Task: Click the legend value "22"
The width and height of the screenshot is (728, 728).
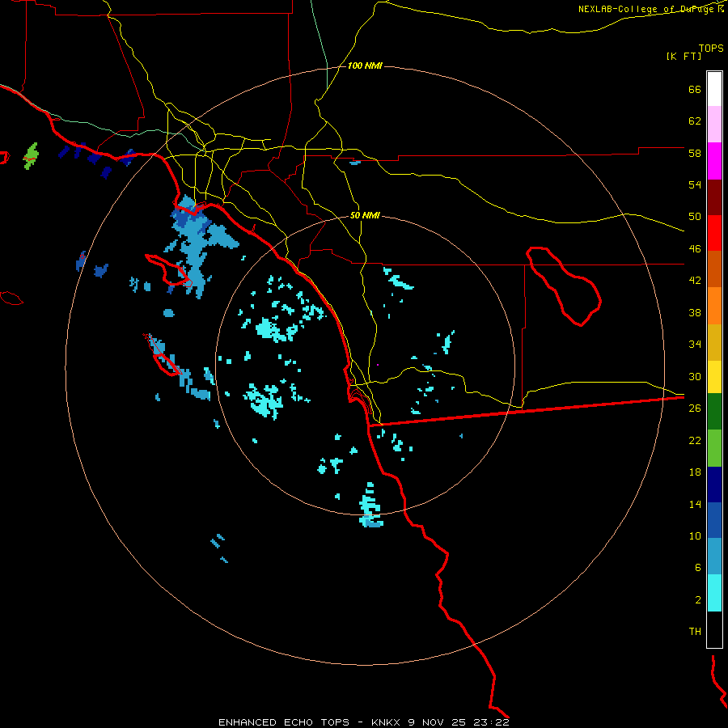Action: [695, 440]
